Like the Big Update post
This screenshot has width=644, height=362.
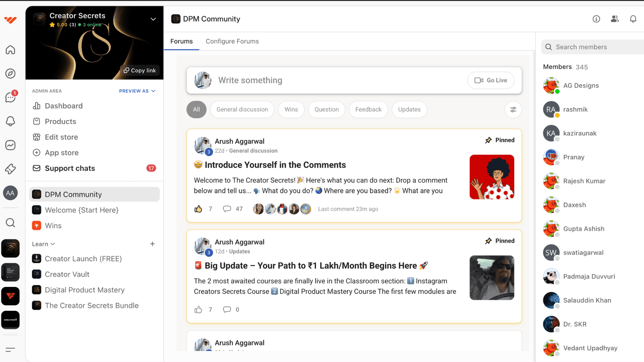198,309
